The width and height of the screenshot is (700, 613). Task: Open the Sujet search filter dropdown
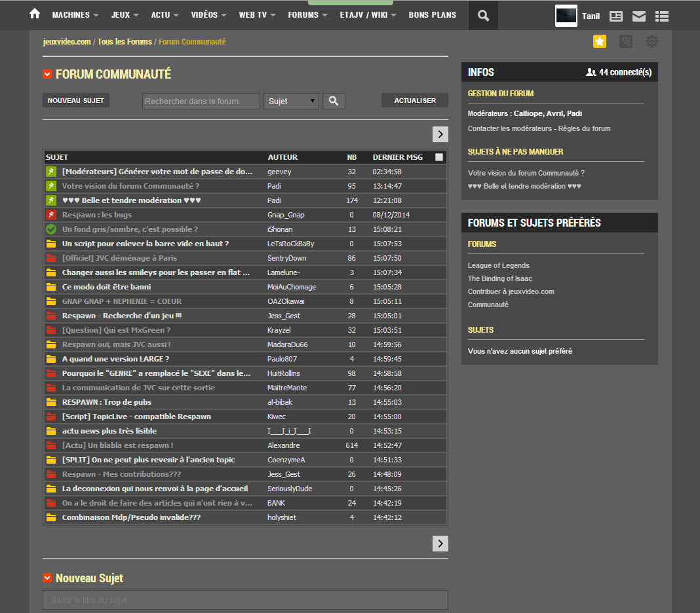click(x=291, y=101)
